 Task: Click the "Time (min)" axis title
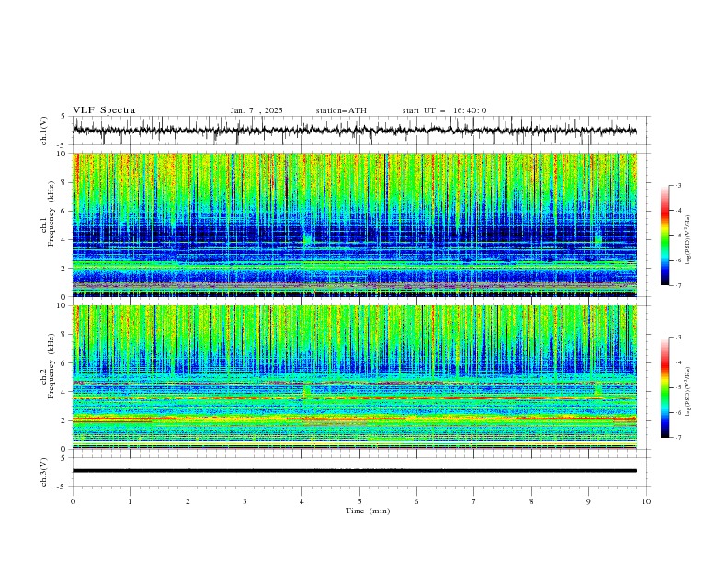(368, 511)
